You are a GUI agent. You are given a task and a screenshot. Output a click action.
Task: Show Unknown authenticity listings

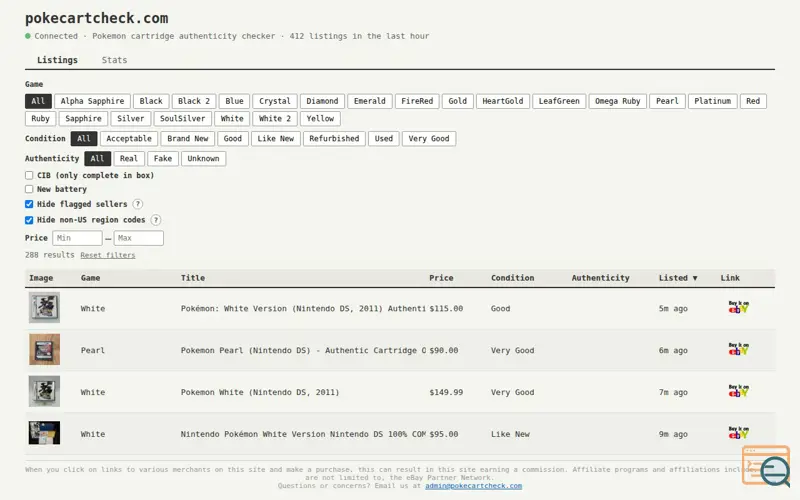click(203, 159)
